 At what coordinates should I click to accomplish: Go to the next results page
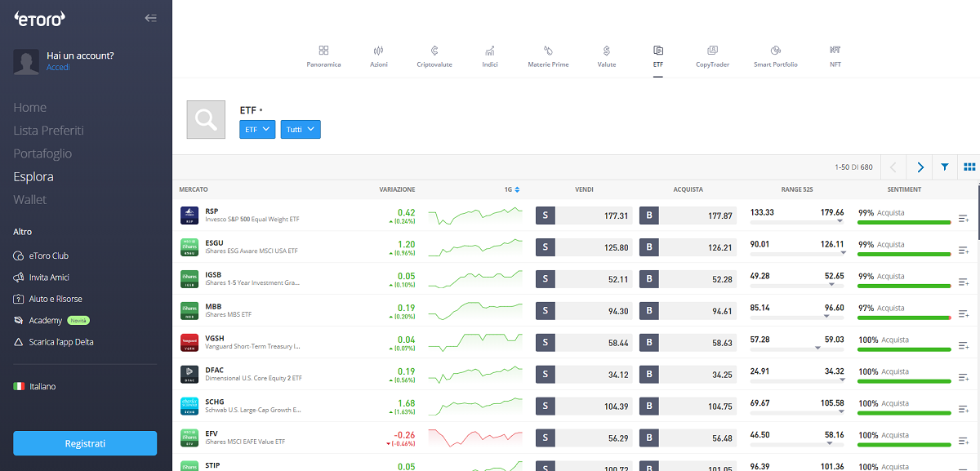920,167
